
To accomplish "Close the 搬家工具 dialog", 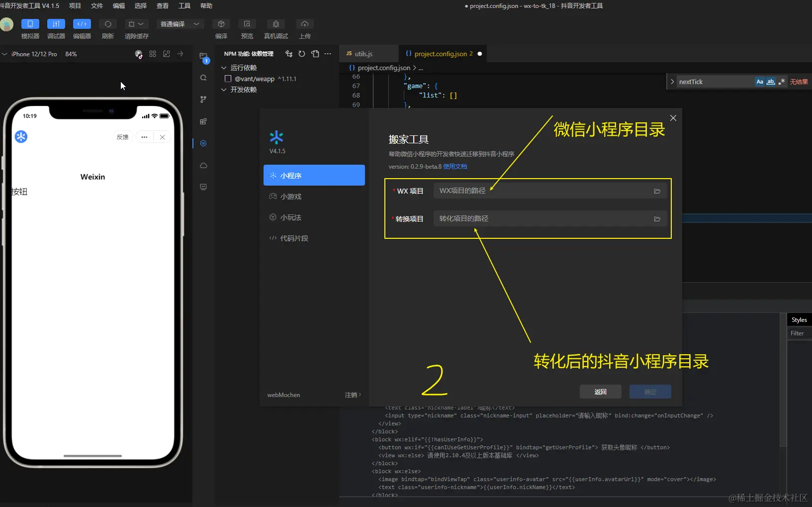I will pos(673,118).
